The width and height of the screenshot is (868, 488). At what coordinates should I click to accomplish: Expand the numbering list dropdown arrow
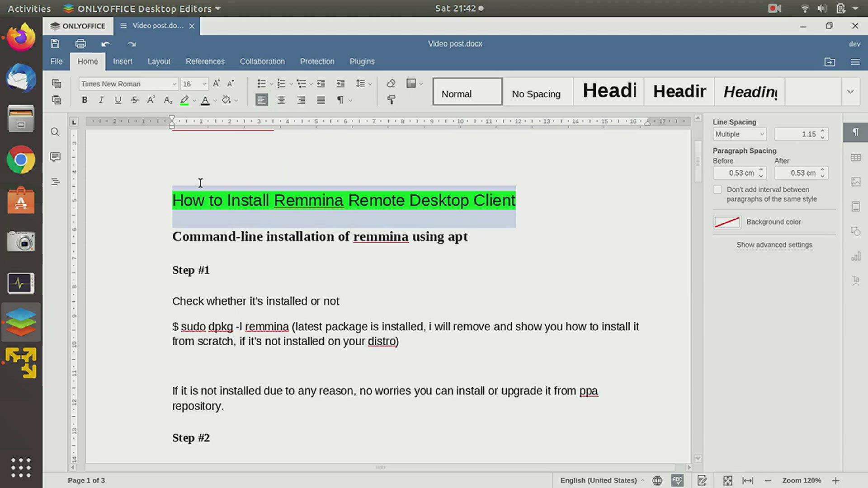(291, 84)
